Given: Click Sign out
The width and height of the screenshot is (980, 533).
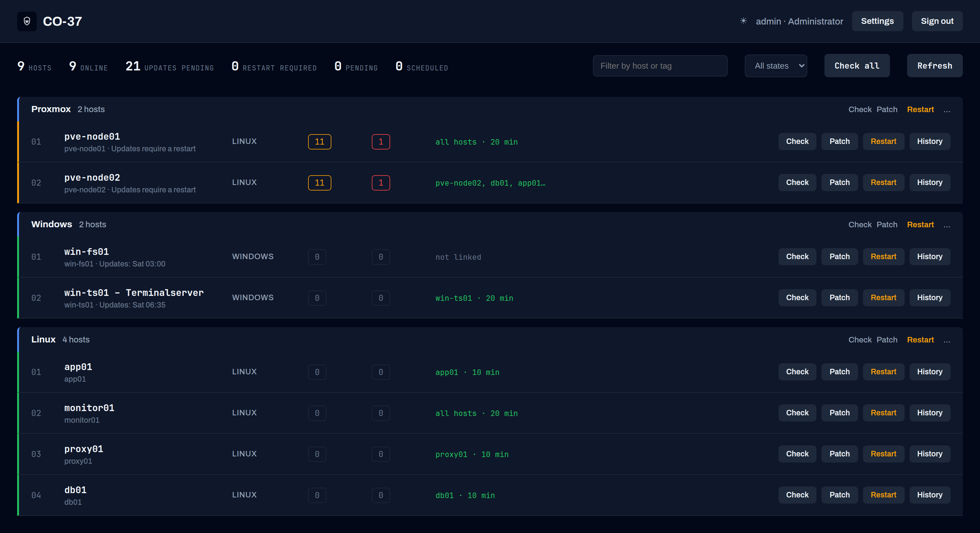Looking at the screenshot, I should pos(937,21).
